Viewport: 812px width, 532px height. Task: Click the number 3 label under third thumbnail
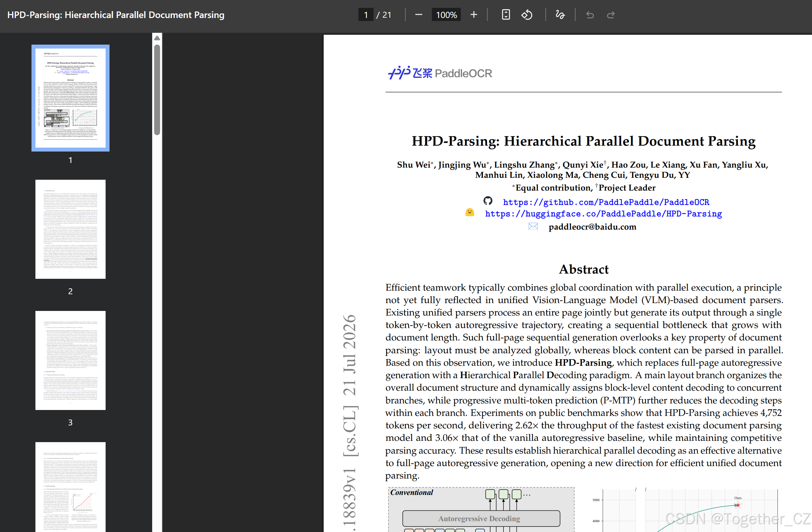tap(70, 422)
